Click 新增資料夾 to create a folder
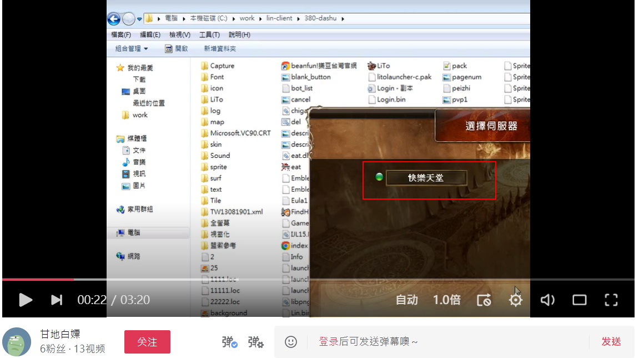Screen dimensions: 644x358 [x=220, y=48]
